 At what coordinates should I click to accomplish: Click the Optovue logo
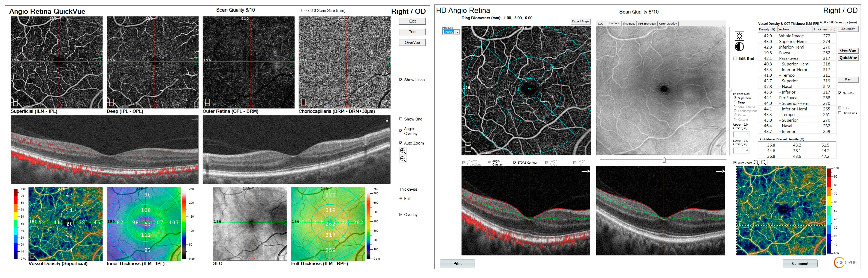845,262
